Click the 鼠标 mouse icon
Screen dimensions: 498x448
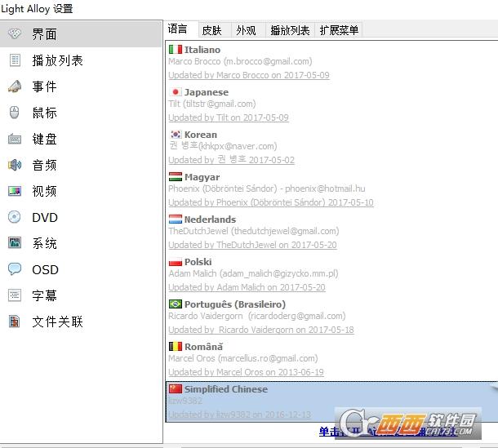pyautogui.click(x=15, y=113)
